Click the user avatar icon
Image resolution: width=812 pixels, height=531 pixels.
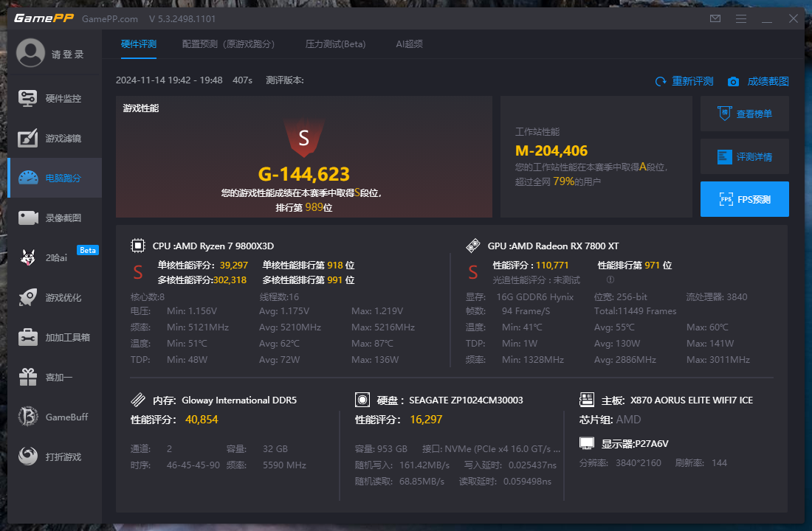30,53
